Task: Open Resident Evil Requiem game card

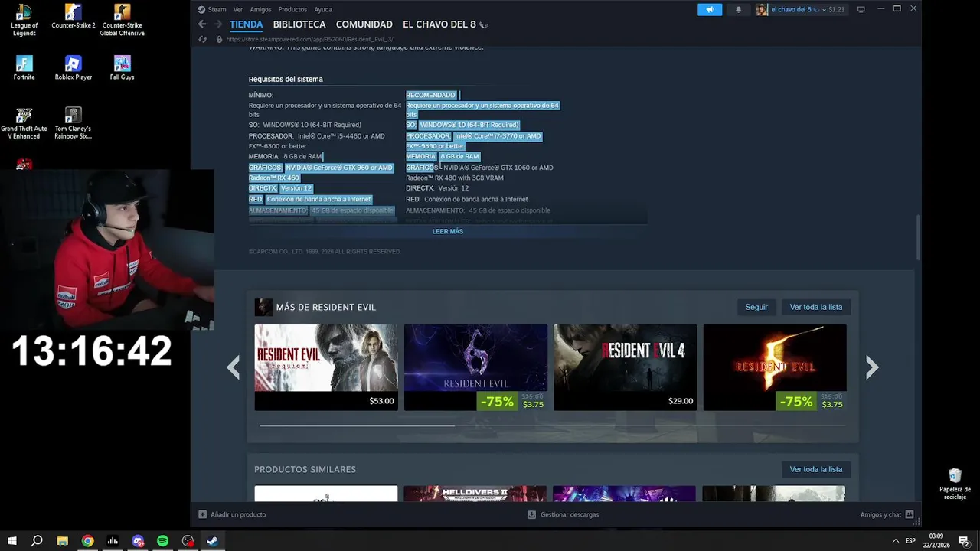Action: [326, 367]
